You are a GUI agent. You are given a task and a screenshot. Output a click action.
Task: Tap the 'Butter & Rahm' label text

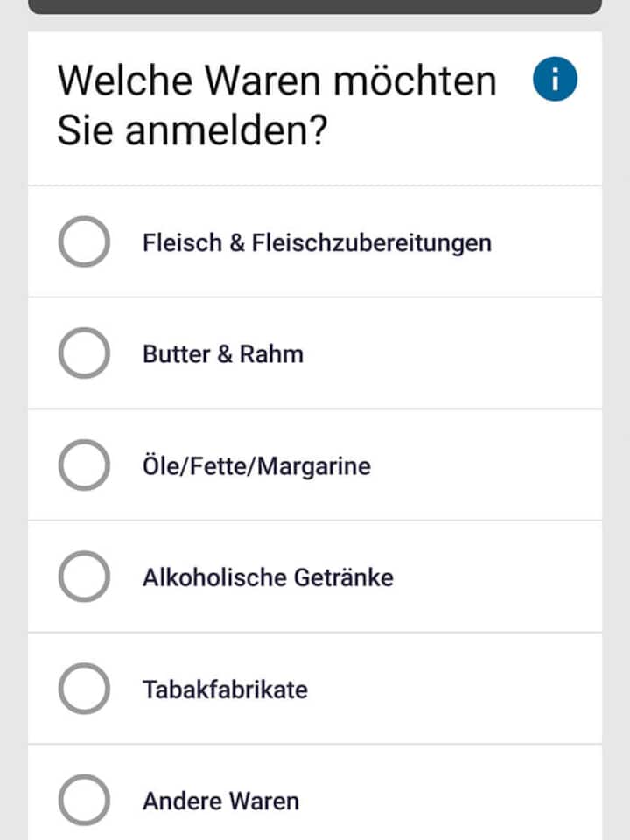(x=223, y=354)
